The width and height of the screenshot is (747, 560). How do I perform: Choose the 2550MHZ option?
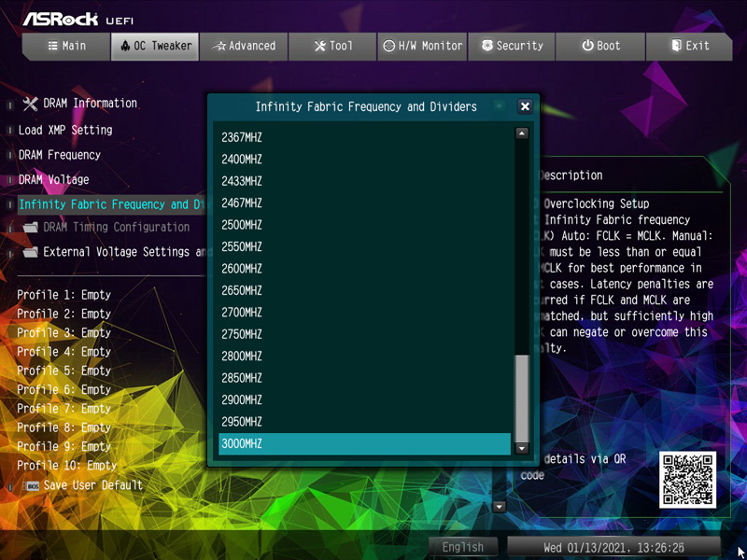click(x=364, y=247)
